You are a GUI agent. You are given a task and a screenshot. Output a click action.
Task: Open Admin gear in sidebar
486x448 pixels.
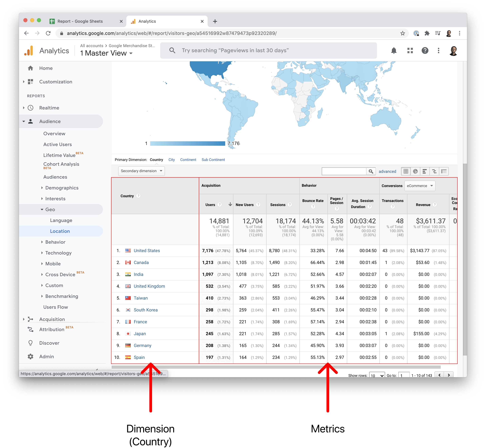[x=30, y=357]
